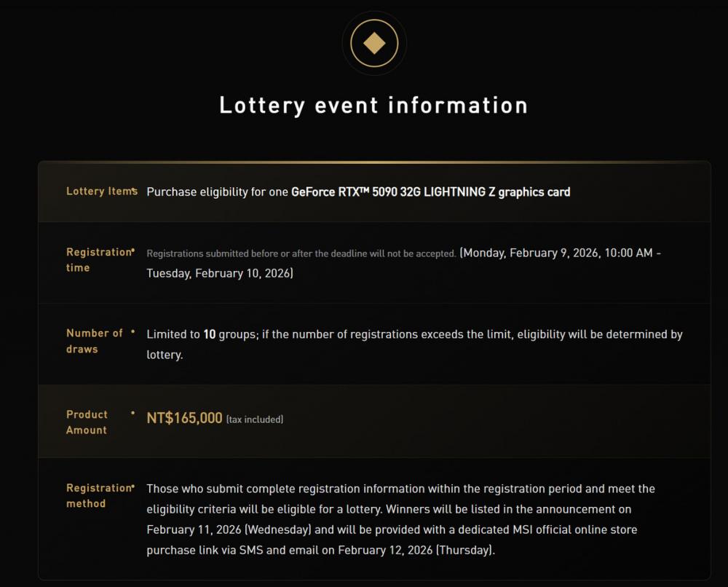This screenshot has height=587, width=728.
Task: Click the gold diamond emblem icon
Action: (374, 44)
